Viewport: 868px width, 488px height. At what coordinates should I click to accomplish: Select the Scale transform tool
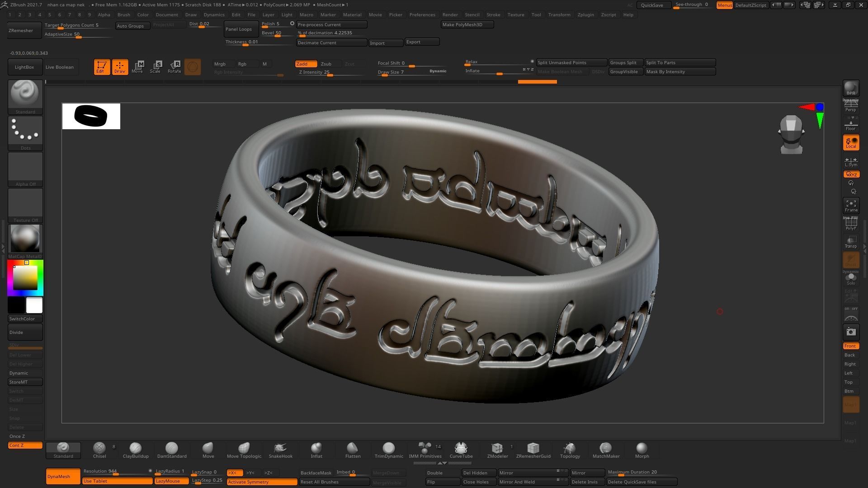pos(156,67)
